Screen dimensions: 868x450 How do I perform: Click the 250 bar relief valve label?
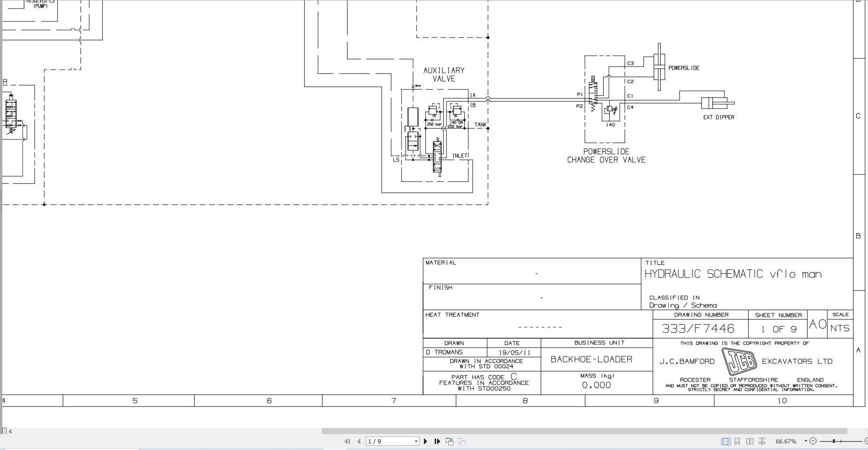(x=434, y=124)
